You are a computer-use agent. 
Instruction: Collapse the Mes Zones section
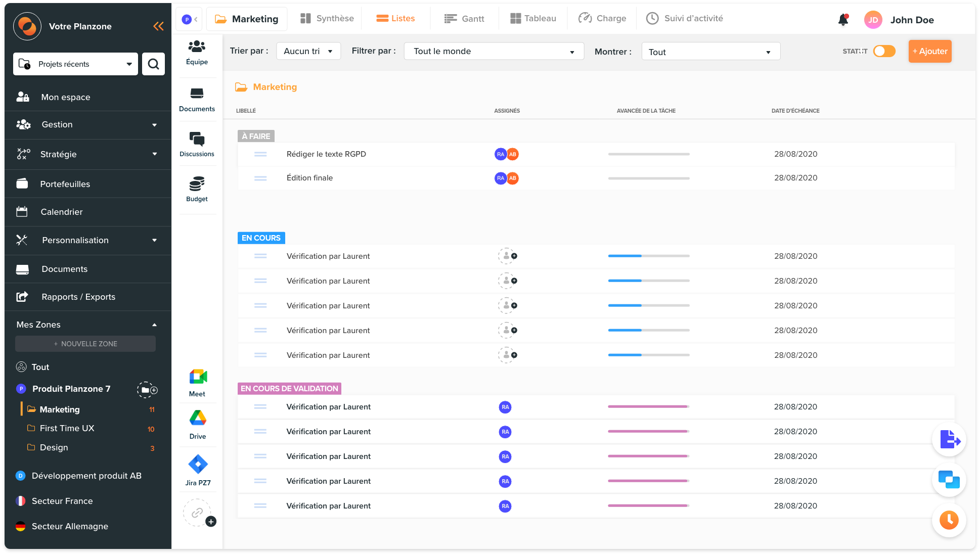pyautogui.click(x=154, y=325)
